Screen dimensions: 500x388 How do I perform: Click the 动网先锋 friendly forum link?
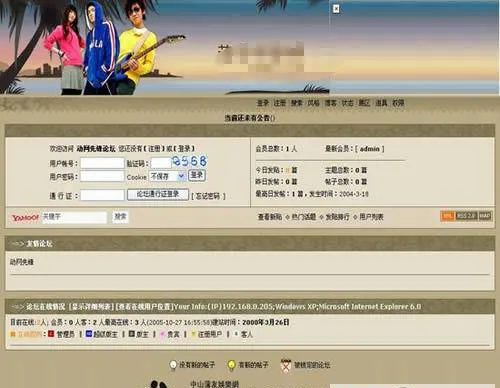coord(22,262)
